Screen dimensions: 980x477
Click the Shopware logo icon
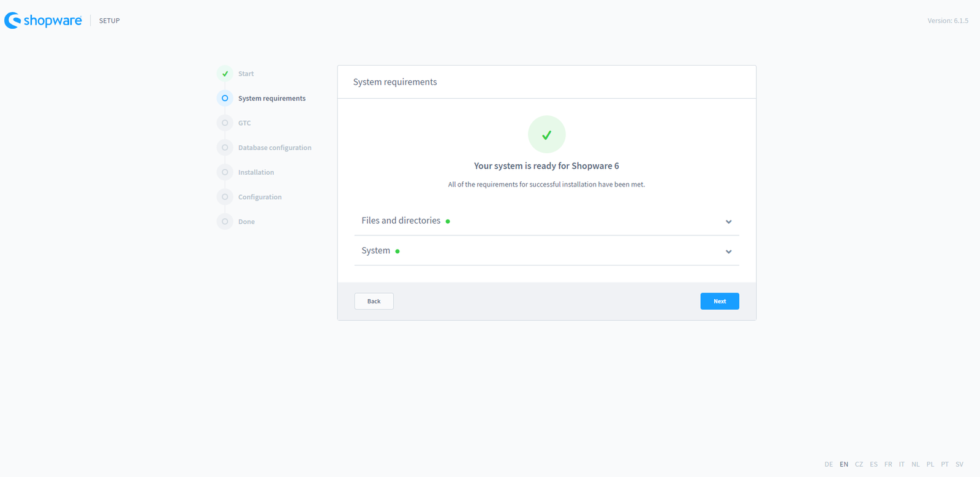tap(13, 20)
